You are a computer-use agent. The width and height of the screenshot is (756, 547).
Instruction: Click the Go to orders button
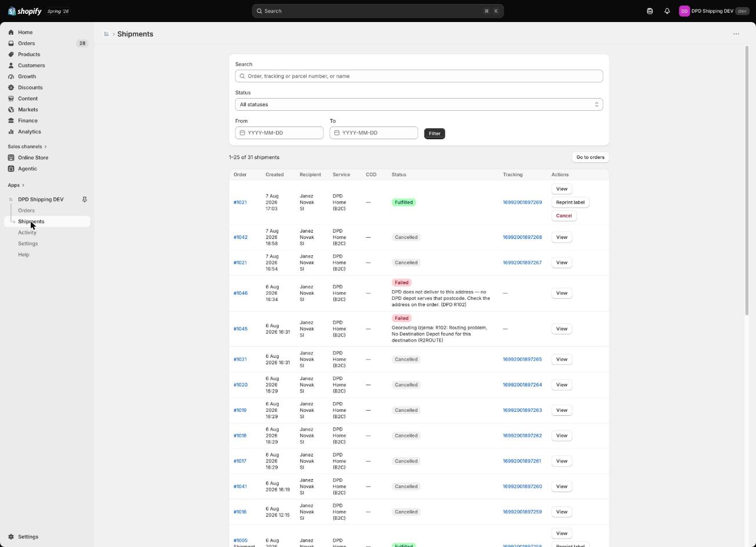click(590, 157)
